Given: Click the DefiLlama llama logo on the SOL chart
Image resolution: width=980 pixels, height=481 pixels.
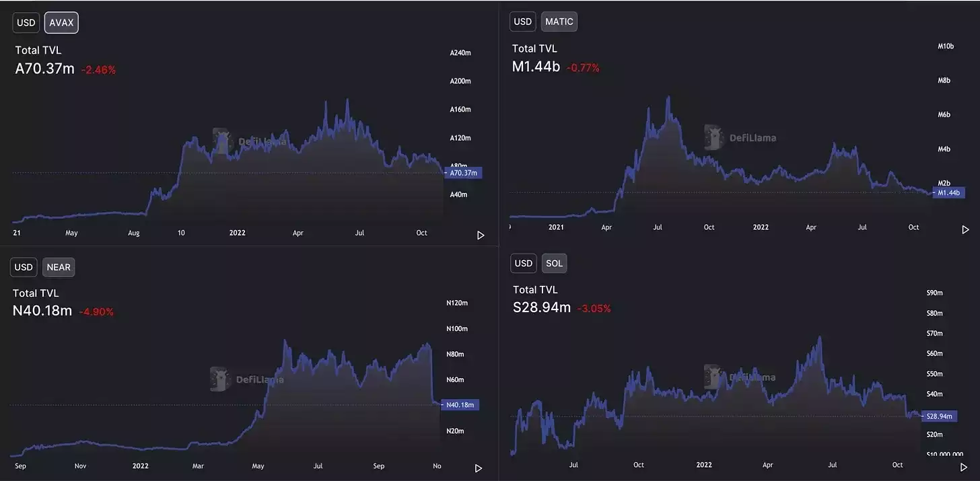Looking at the screenshot, I should coord(713,377).
